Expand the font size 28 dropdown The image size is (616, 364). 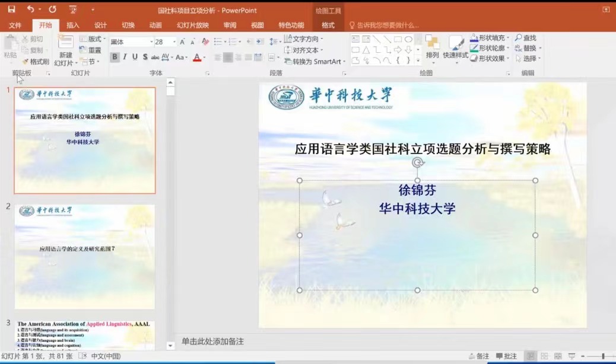coord(174,42)
